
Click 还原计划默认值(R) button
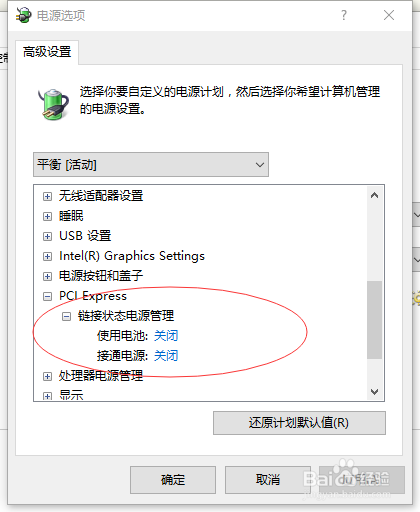299,423
